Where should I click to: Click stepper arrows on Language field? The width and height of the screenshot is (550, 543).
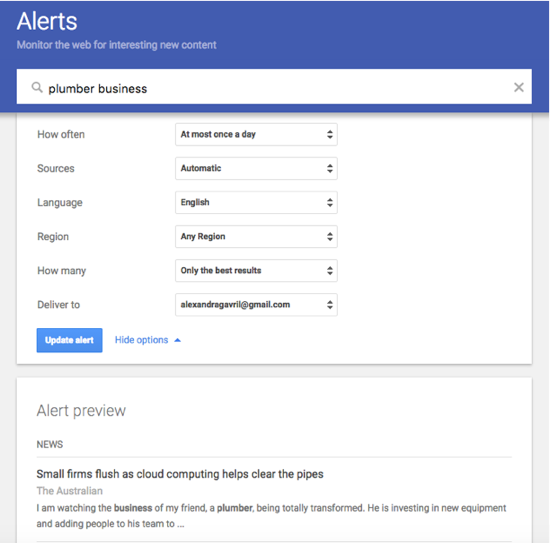tap(330, 202)
